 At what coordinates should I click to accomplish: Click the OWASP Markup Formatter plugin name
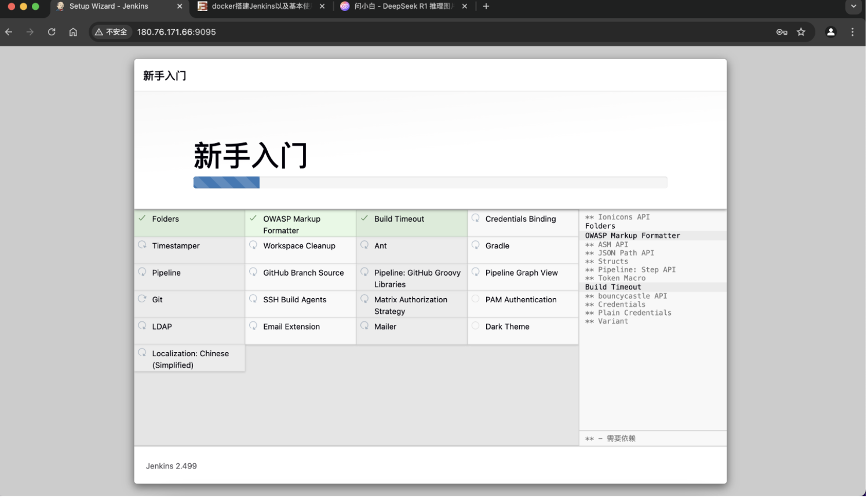tap(293, 225)
